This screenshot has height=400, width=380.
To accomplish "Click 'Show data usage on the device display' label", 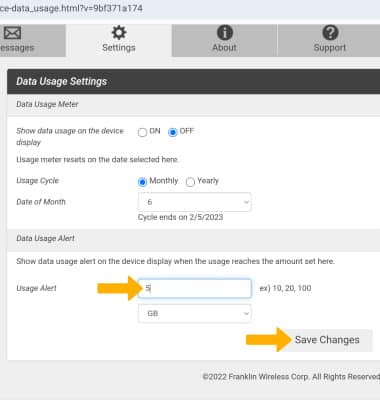I will pyautogui.click(x=70, y=136).
